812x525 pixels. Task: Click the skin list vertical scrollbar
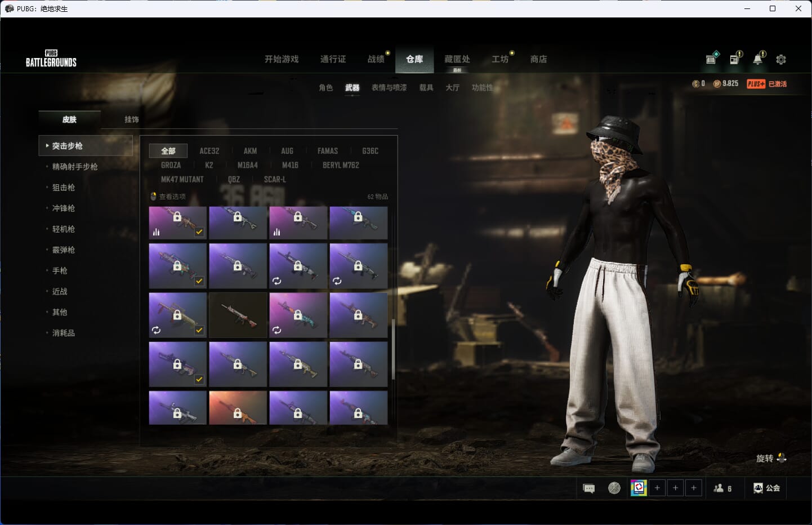393,349
